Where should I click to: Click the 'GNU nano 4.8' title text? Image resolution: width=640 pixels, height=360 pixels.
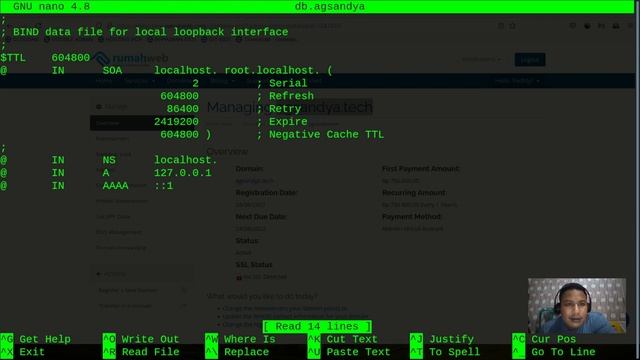(x=51, y=7)
